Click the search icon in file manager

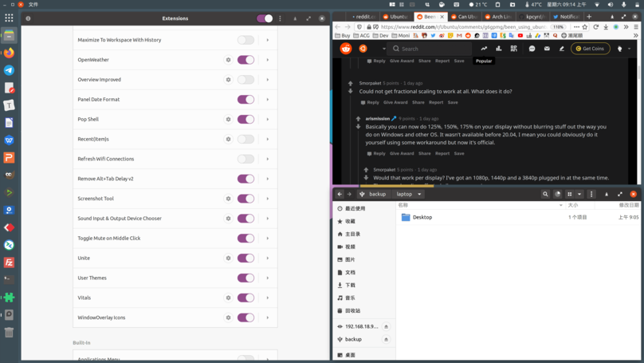pyautogui.click(x=545, y=194)
